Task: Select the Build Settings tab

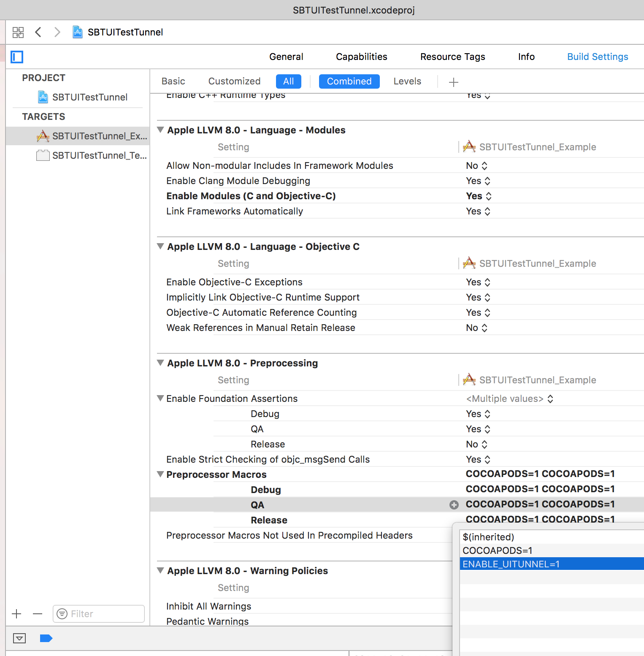Action: click(598, 57)
